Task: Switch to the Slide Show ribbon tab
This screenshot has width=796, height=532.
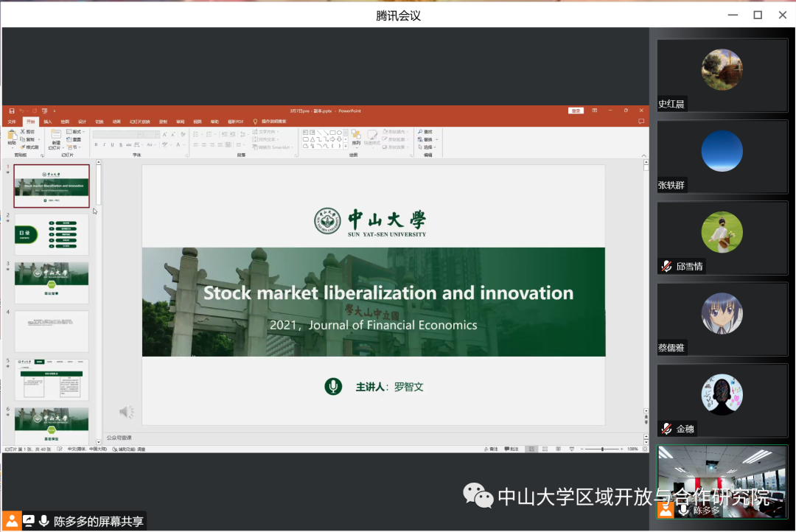Action: pyautogui.click(x=139, y=122)
